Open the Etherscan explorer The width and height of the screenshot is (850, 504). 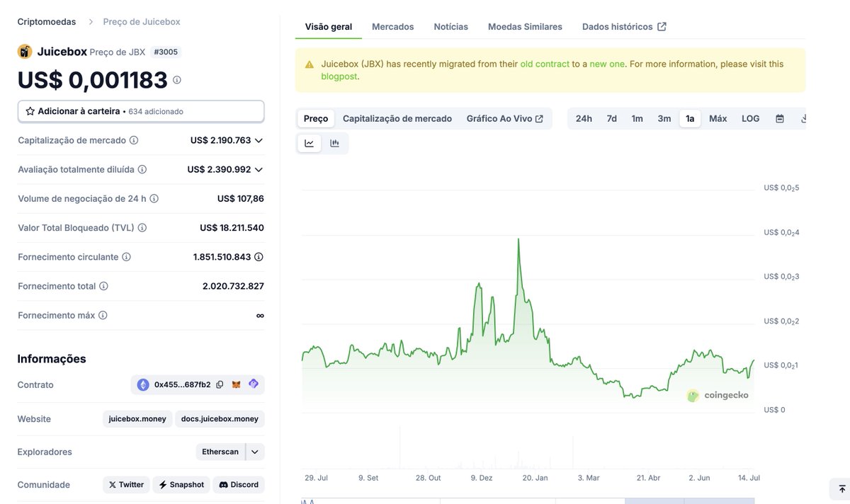[221, 452]
